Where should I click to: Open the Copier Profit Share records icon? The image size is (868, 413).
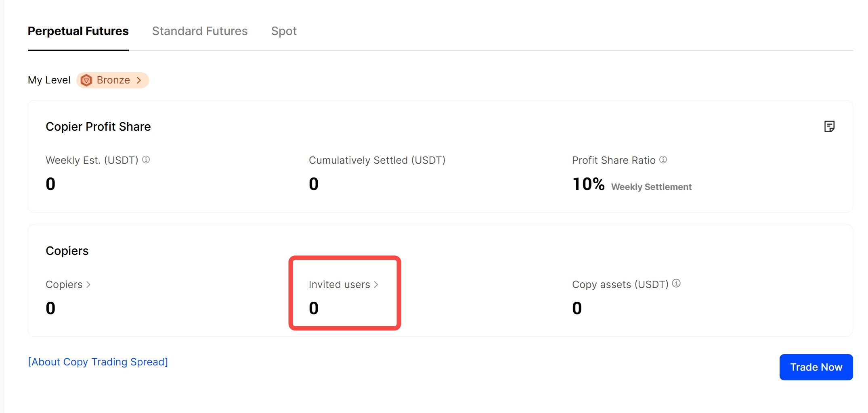coord(829,127)
